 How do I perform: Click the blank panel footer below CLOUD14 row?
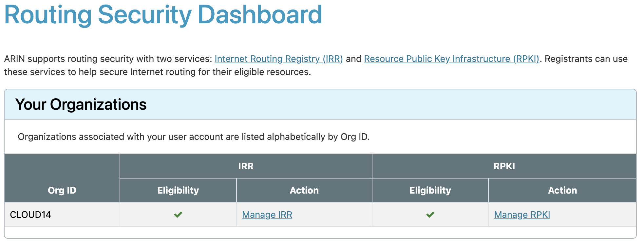click(x=320, y=232)
